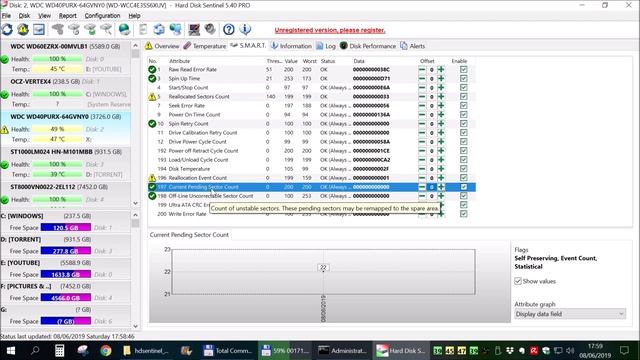Screen dimensions: 640x360
Task: Open Administrator console window from taskbar
Action: point(342,351)
